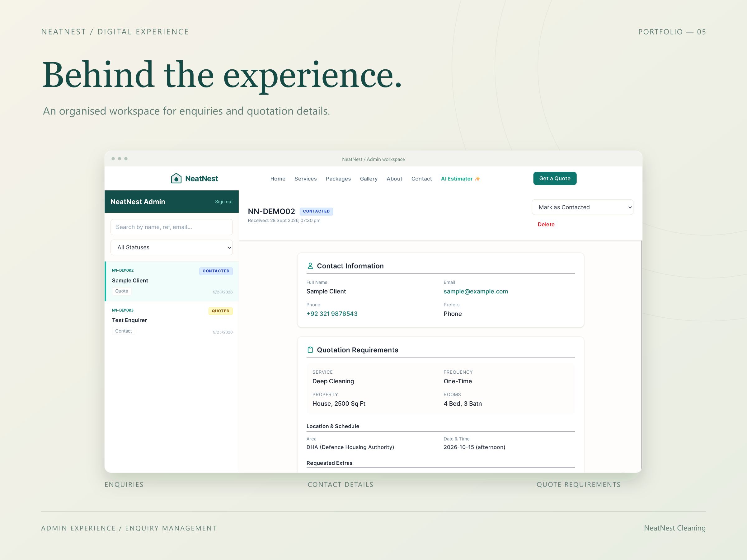
Task: Open the About nav item
Action: click(x=394, y=179)
